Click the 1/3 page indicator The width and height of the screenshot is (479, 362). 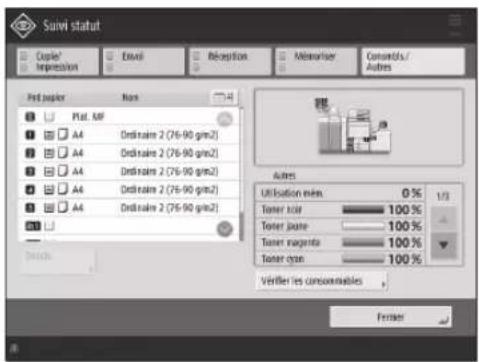[x=443, y=196]
